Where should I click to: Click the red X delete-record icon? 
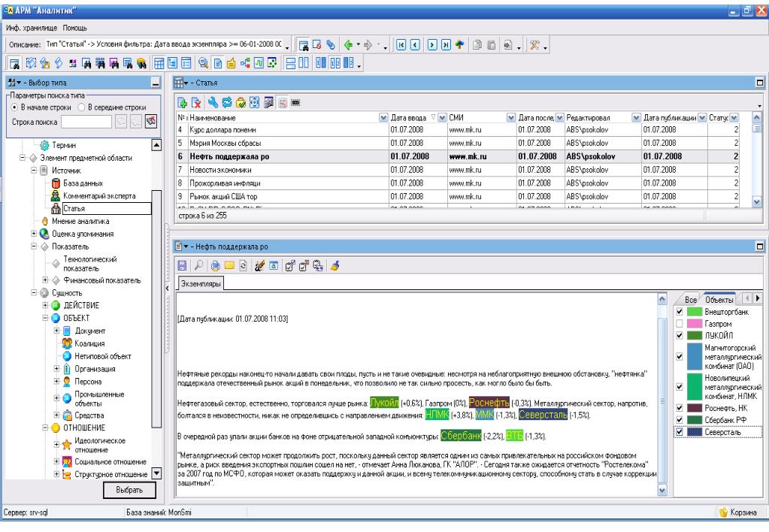pyautogui.click(x=196, y=102)
